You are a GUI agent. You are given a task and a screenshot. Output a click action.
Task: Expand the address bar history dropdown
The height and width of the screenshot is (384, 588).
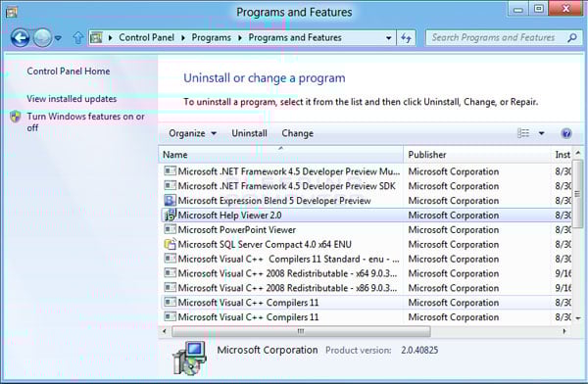coord(388,38)
